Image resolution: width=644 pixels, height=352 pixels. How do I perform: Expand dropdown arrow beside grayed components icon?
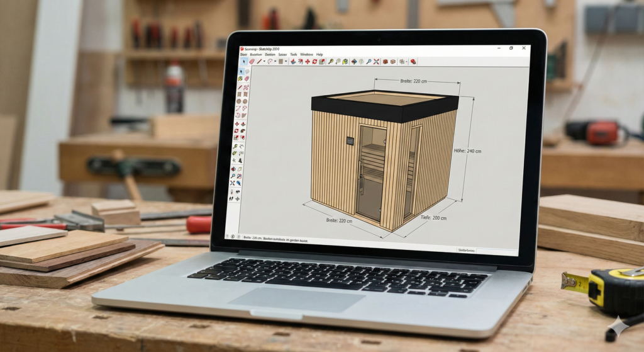407,62
